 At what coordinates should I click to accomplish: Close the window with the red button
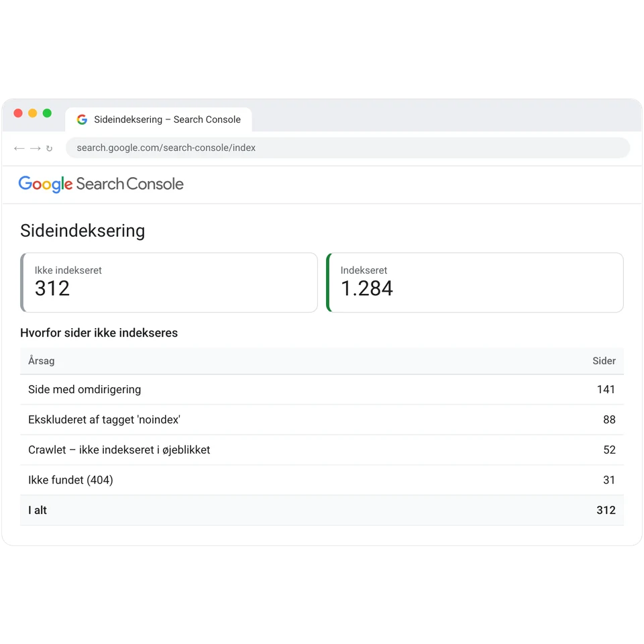pos(18,113)
